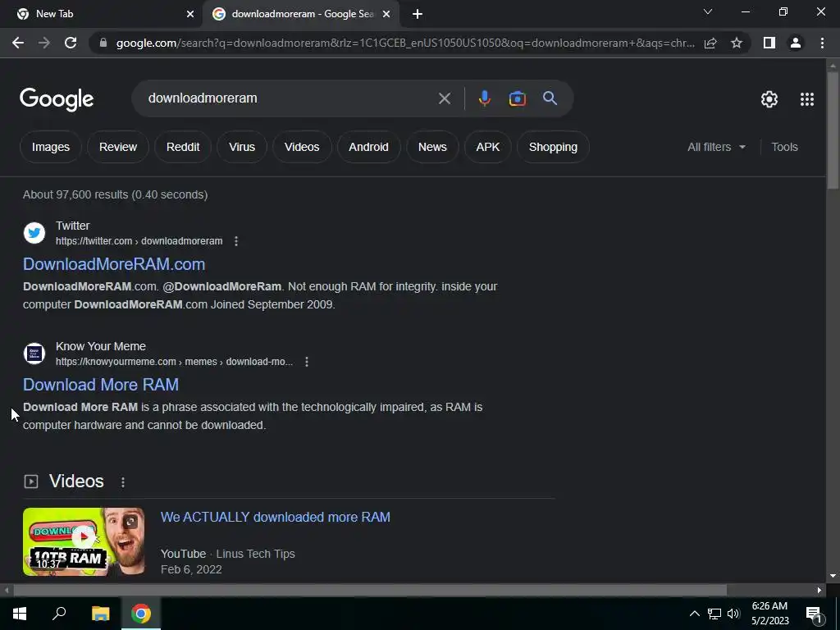Image resolution: width=840 pixels, height=630 pixels.
Task: Open the network status tray icon
Action: pos(714,614)
